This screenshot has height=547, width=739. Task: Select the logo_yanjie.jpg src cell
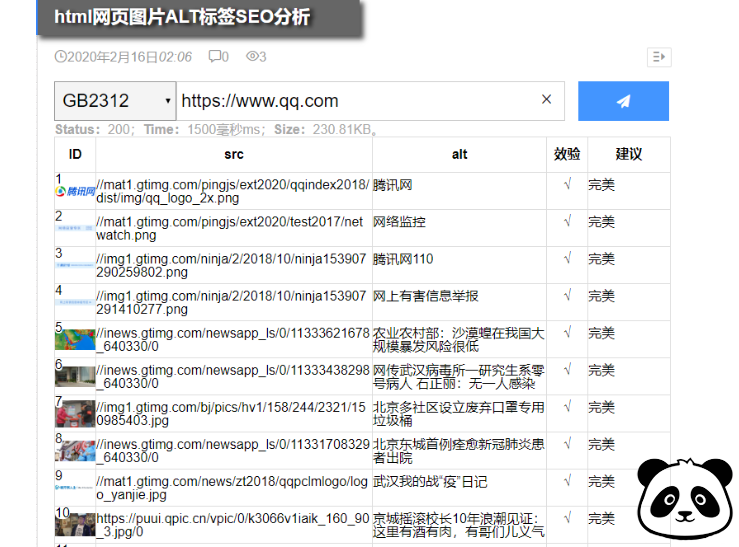[232, 488]
